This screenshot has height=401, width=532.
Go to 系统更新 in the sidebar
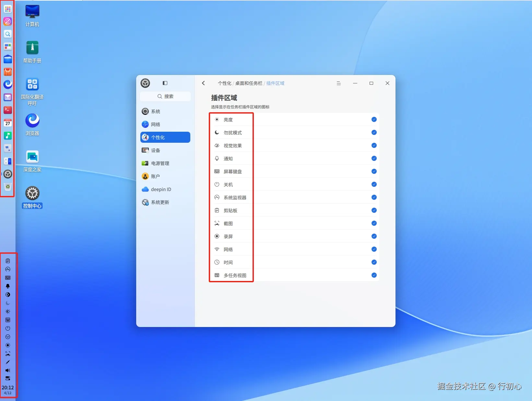tap(165, 202)
